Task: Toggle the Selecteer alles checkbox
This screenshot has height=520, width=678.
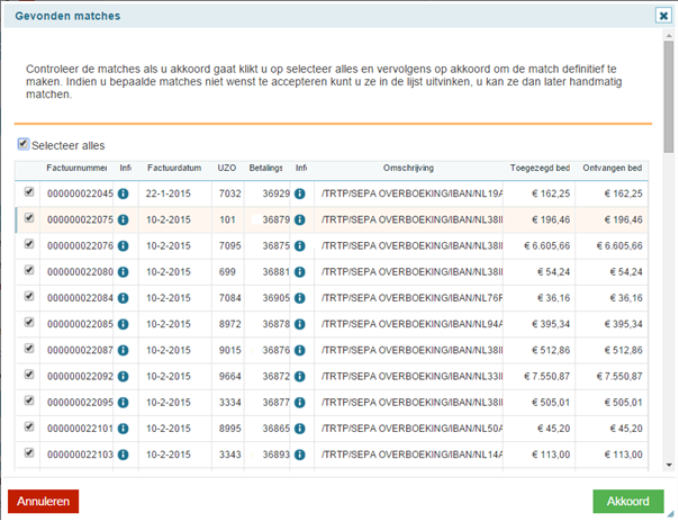Action: [23, 144]
